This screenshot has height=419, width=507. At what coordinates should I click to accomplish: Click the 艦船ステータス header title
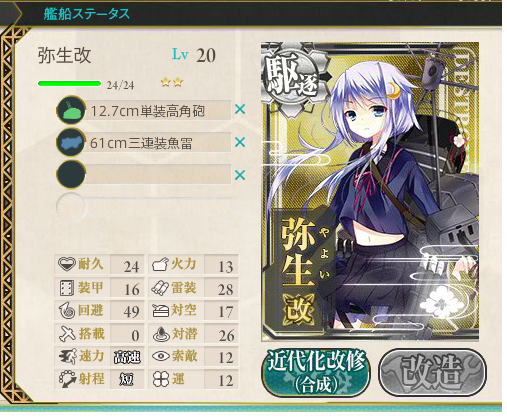coord(86,14)
